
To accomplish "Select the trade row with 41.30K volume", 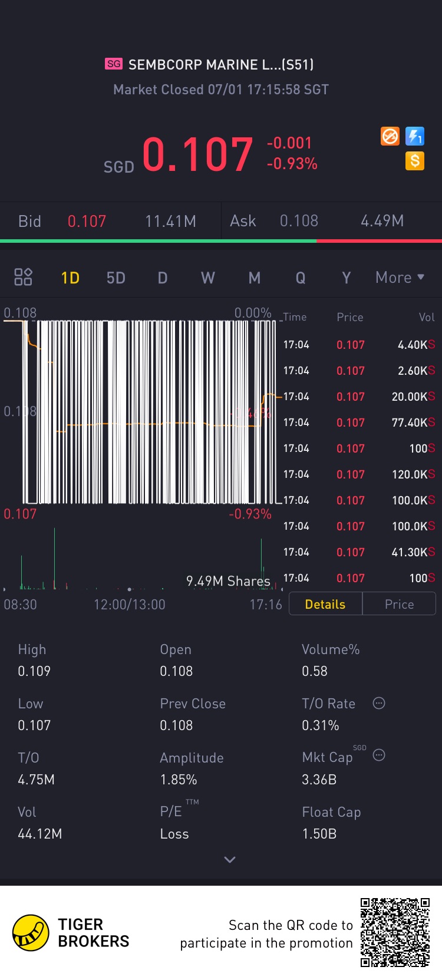I will [359, 552].
